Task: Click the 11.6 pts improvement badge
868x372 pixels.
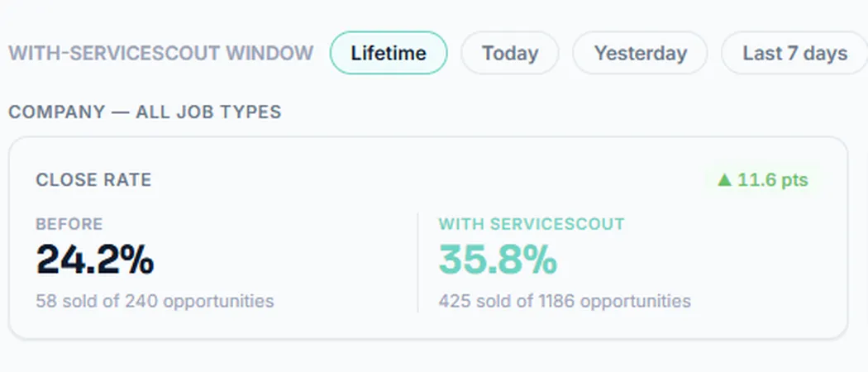Action: pos(763,180)
